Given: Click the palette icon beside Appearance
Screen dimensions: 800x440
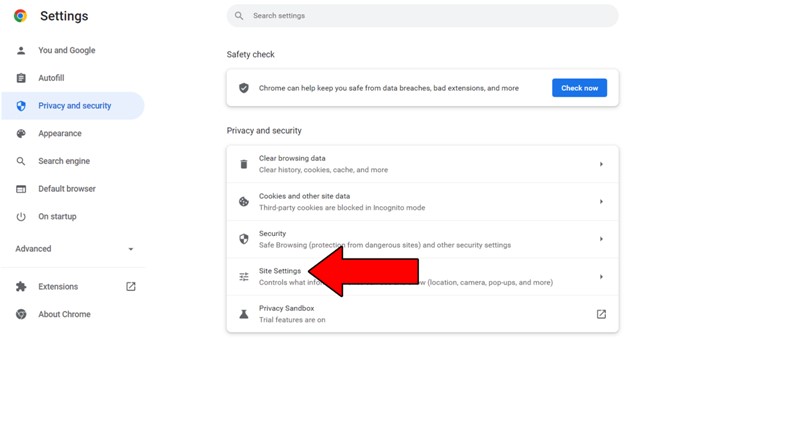Looking at the screenshot, I should 21,133.
